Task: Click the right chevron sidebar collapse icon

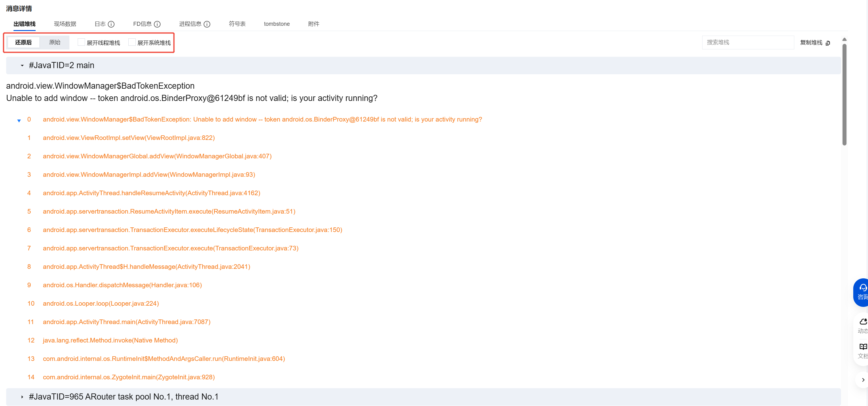Action: tap(862, 379)
